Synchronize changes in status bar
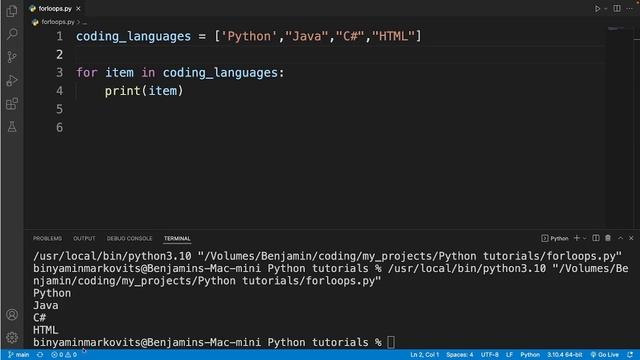 [x=40, y=355]
